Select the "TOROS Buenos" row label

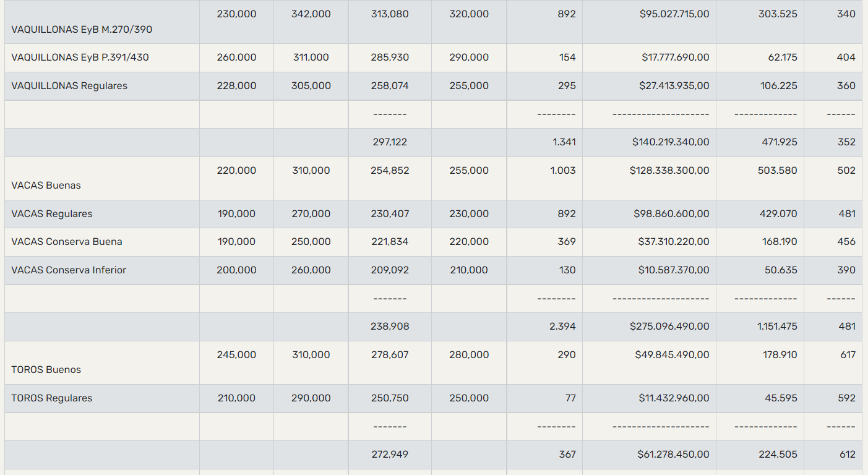[46, 370]
